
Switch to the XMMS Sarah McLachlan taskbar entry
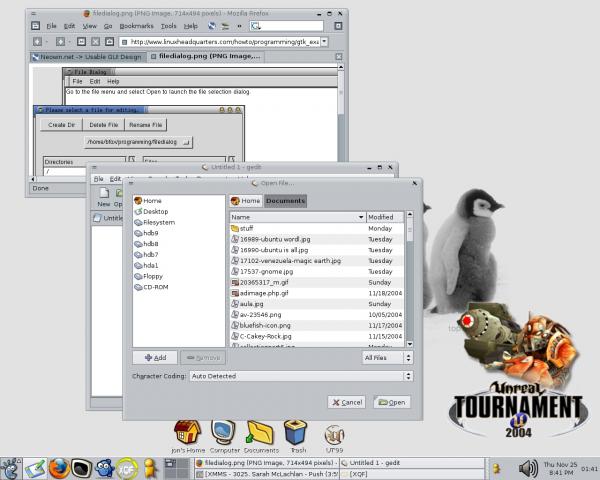point(267,474)
